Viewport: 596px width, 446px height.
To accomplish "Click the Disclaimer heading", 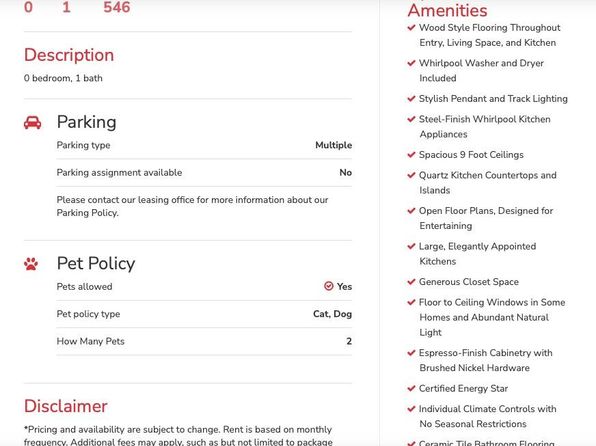I will [66, 406].
